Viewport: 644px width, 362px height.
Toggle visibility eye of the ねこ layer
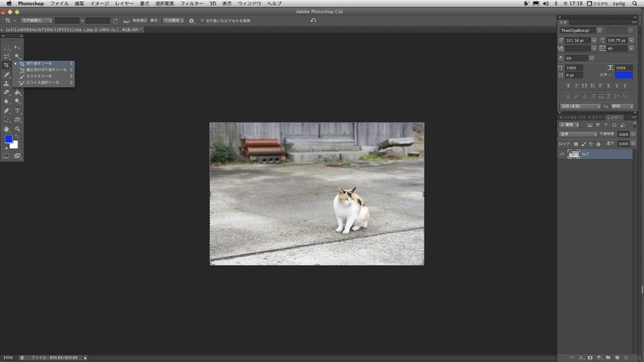(562, 154)
